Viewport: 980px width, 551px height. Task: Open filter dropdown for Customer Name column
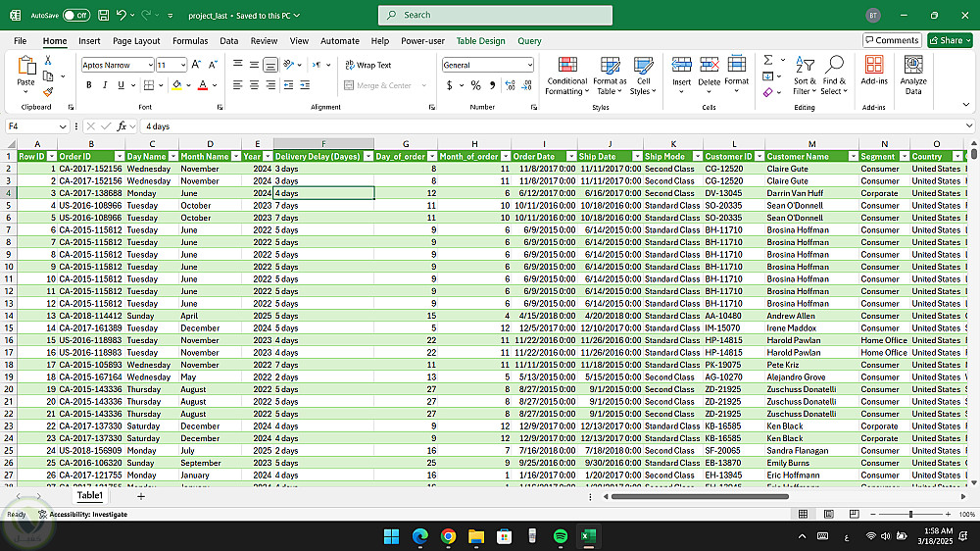tap(853, 156)
